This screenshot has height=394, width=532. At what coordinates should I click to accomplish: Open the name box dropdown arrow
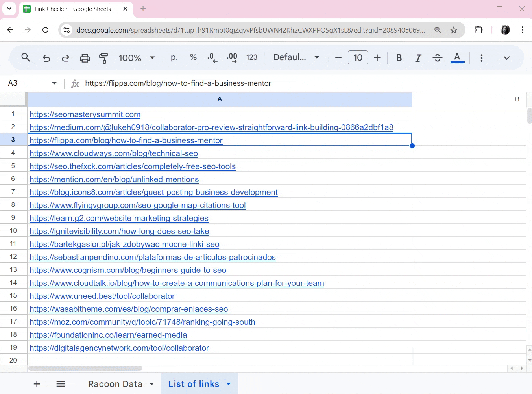click(x=54, y=83)
